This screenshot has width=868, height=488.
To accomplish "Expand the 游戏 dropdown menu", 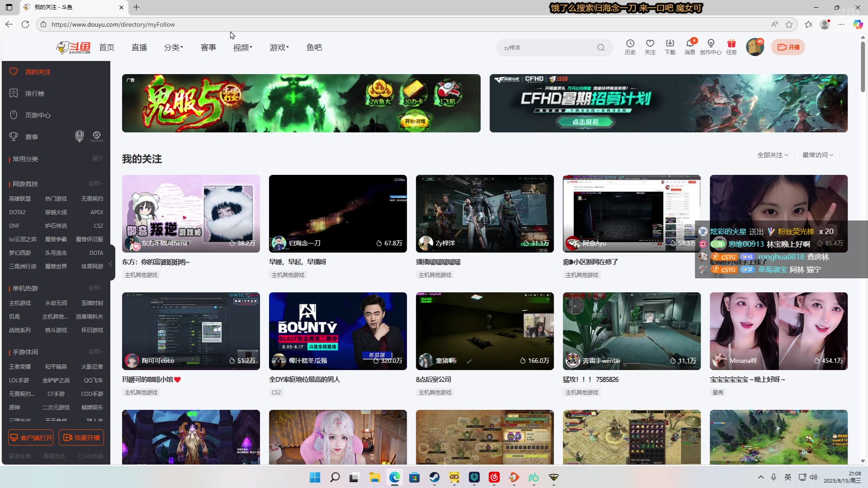I will (x=279, y=47).
